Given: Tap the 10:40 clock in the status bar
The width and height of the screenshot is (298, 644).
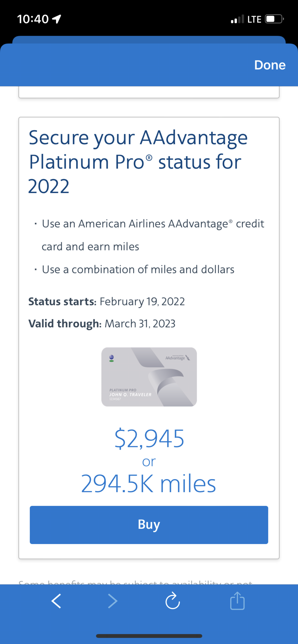Looking at the screenshot, I should pyautogui.click(x=33, y=19).
